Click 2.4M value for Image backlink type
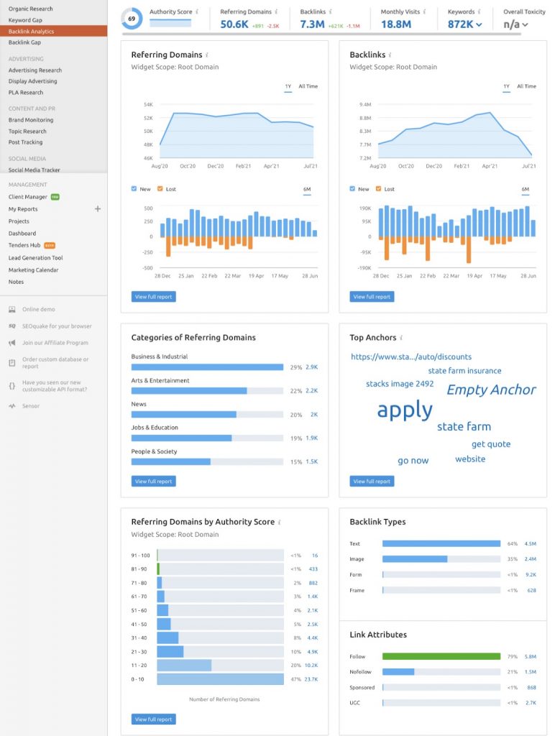This screenshot has height=736, width=560. 531,559
